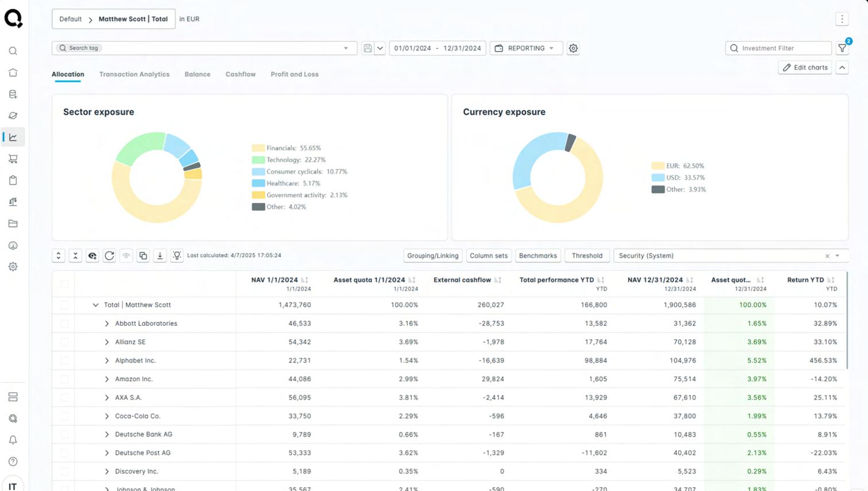Image resolution: width=868 pixels, height=491 pixels.
Task: Open the filter funnel with badge
Action: (x=843, y=48)
